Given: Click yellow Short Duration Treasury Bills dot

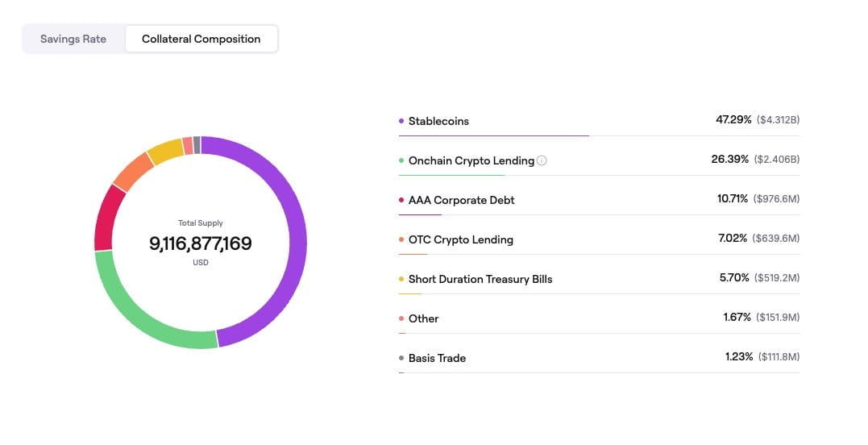Looking at the screenshot, I should (x=401, y=279).
